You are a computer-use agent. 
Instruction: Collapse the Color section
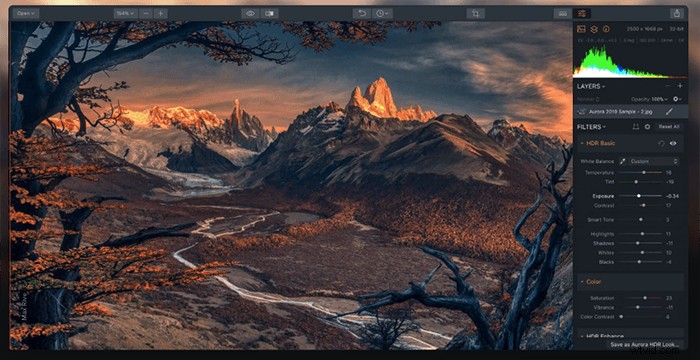[582, 282]
